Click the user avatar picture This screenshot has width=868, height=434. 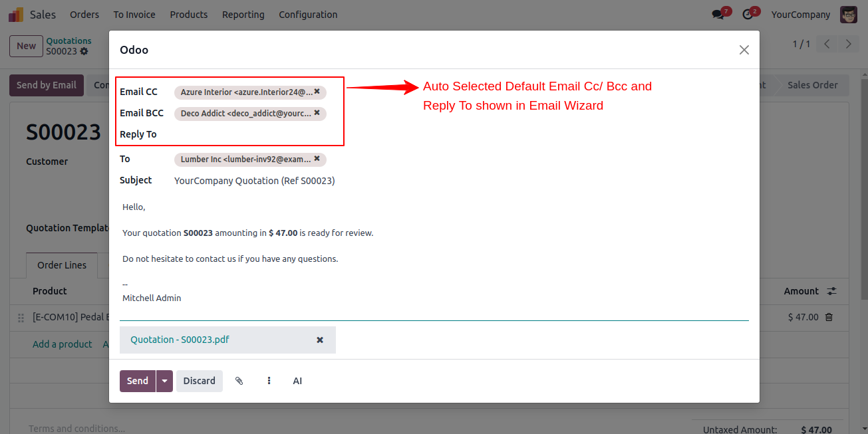tap(849, 14)
